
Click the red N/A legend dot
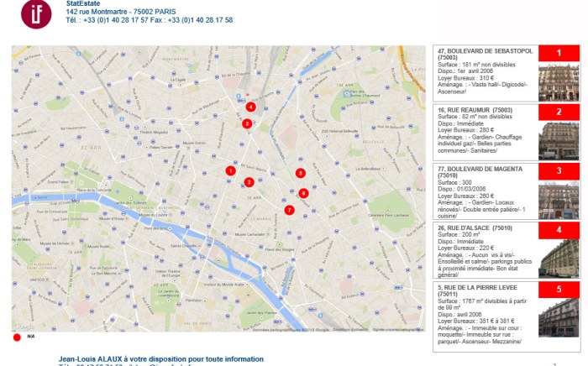pos(17,337)
